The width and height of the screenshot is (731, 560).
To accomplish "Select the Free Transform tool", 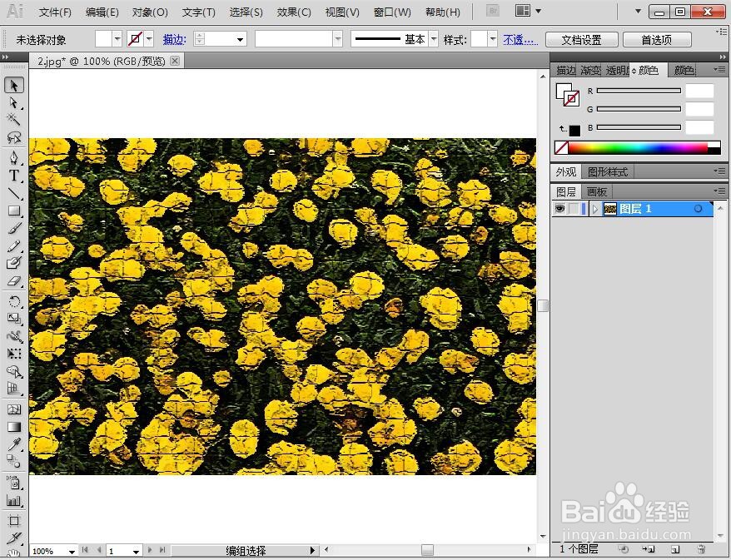I will [x=14, y=354].
